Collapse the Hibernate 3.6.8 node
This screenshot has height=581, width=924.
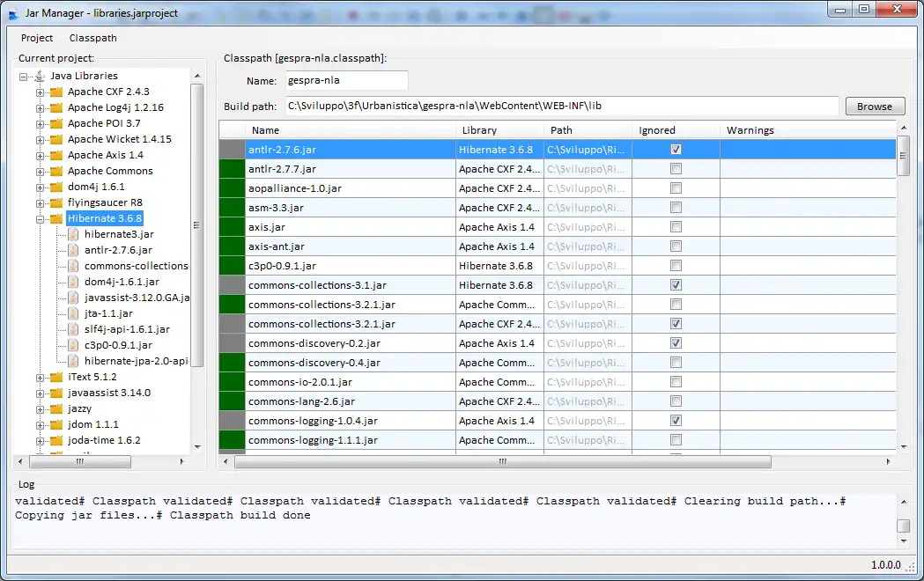coord(40,219)
